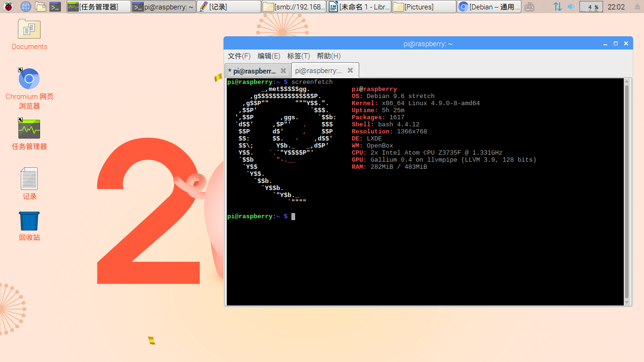Click the GPU: Gallium 0.4 llvmpipe line
Image resolution: width=644 pixels, height=362 pixels.
444,160
